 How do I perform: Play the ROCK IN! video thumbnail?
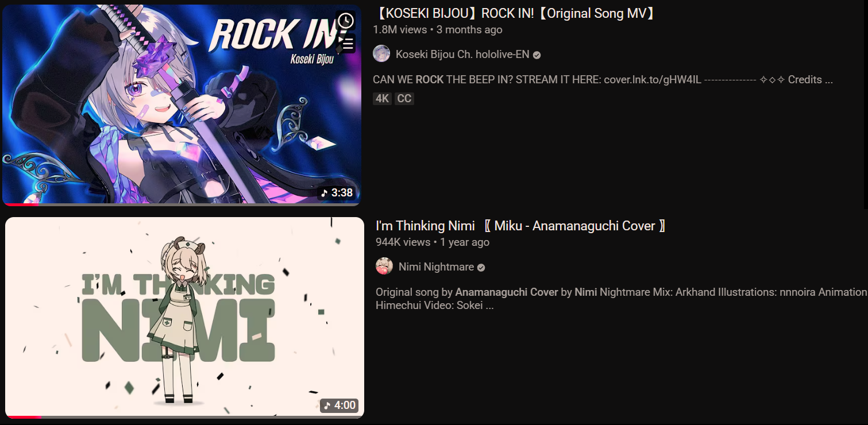tap(181, 105)
